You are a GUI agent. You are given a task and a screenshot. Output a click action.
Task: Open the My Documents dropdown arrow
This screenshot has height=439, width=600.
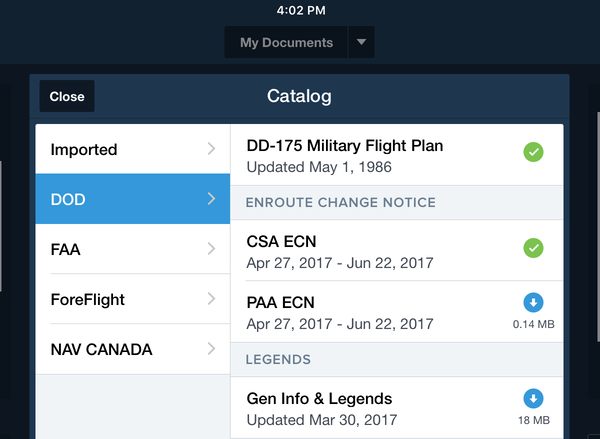coord(361,42)
